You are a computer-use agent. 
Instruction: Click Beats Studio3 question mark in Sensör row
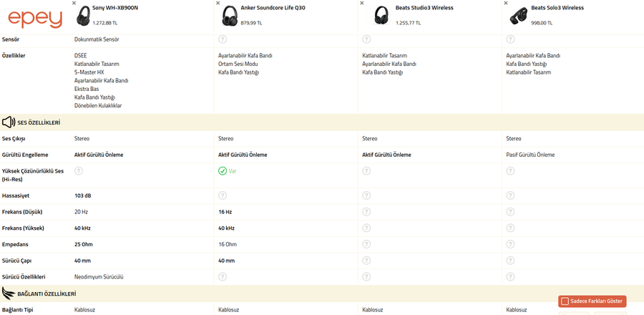(366, 39)
